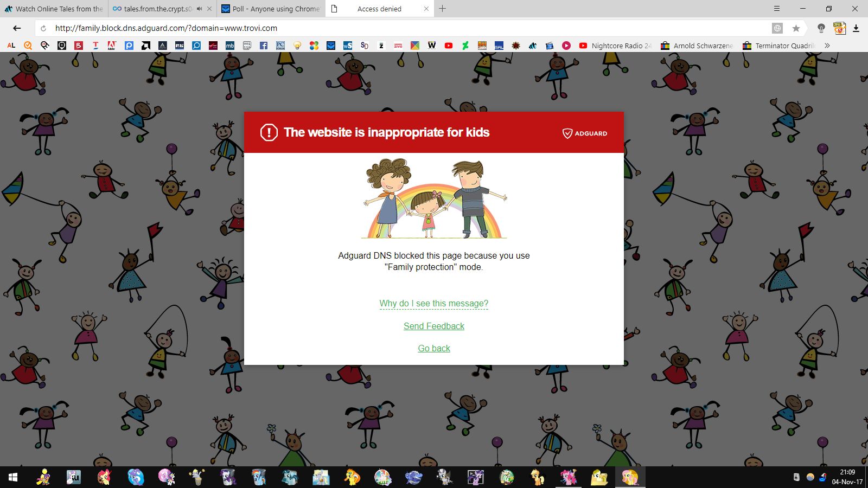Show more bookmarks with the chevron
This screenshot has width=868, height=488.
point(827,46)
